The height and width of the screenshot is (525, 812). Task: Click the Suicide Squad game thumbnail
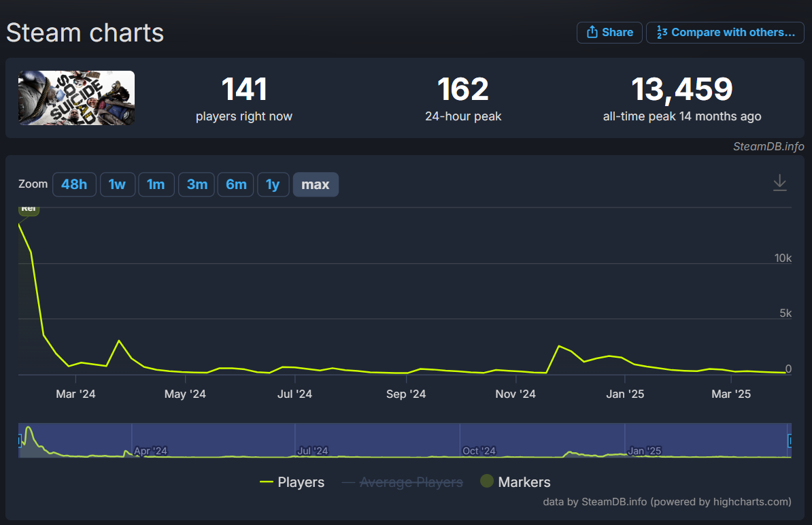[x=77, y=98]
